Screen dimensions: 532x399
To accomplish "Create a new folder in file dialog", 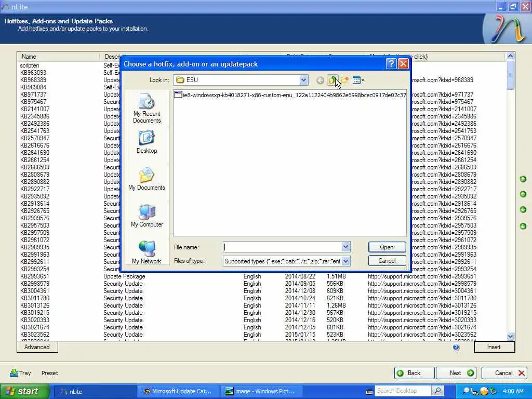I will coord(344,81).
